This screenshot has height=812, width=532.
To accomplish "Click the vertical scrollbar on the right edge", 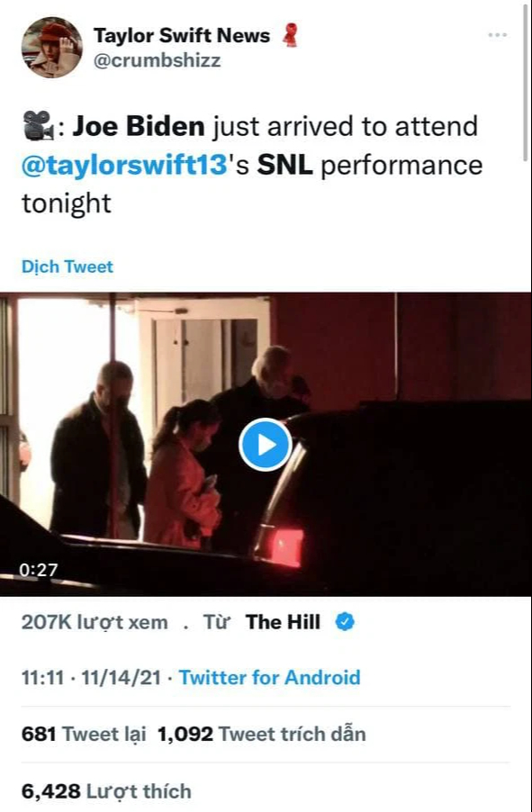I will [526, 83].
